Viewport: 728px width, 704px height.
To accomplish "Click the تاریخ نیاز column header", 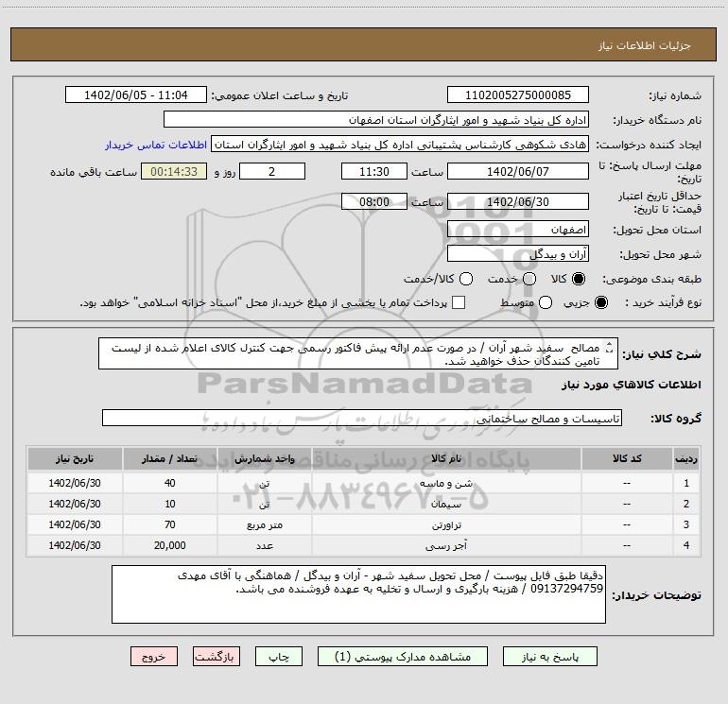I will click(75, 459).
